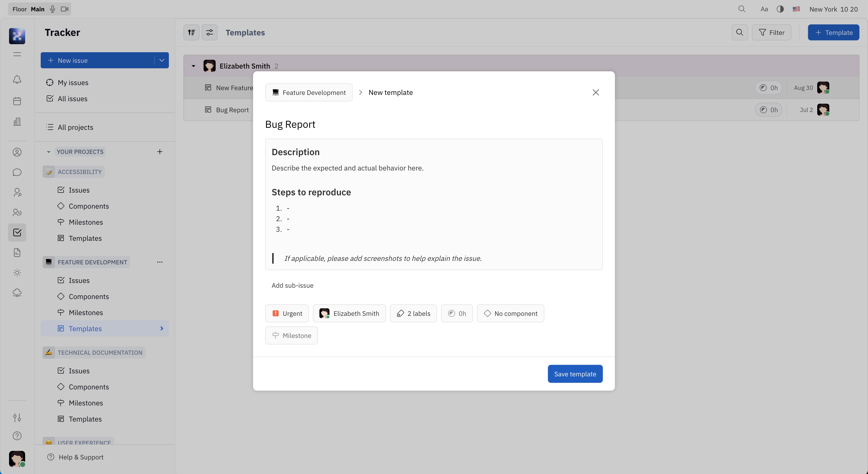Toggle dark mode with the contrast icon
The height and width of the screenshot is (474, 868).
(780, 9)
